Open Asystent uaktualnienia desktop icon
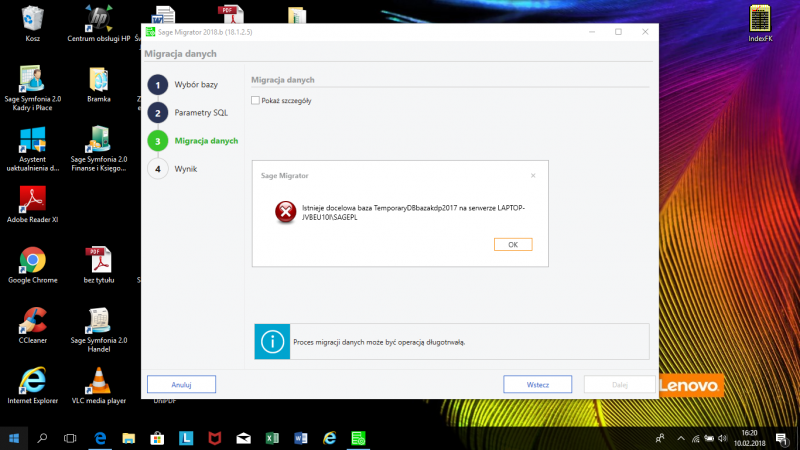The height and width of the screenshot is (450, 800). tap(33, 148)
